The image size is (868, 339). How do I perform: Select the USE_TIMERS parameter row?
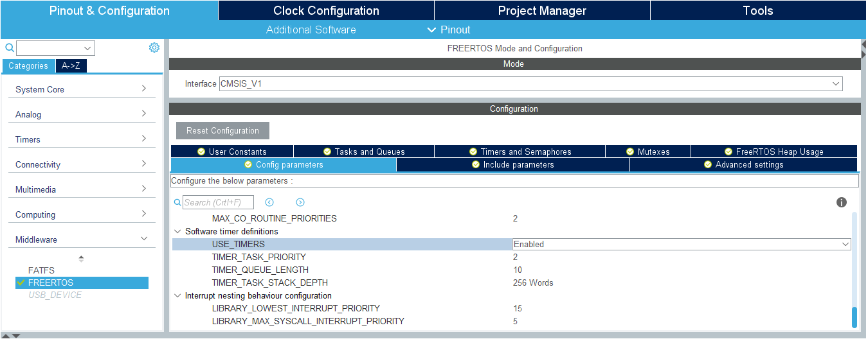click(x=341, y=244)
